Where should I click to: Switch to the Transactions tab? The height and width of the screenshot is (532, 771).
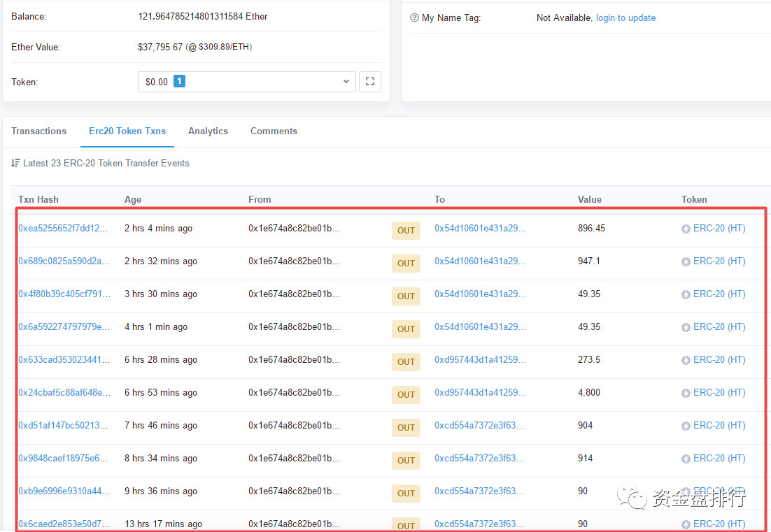tap(38, 131)
